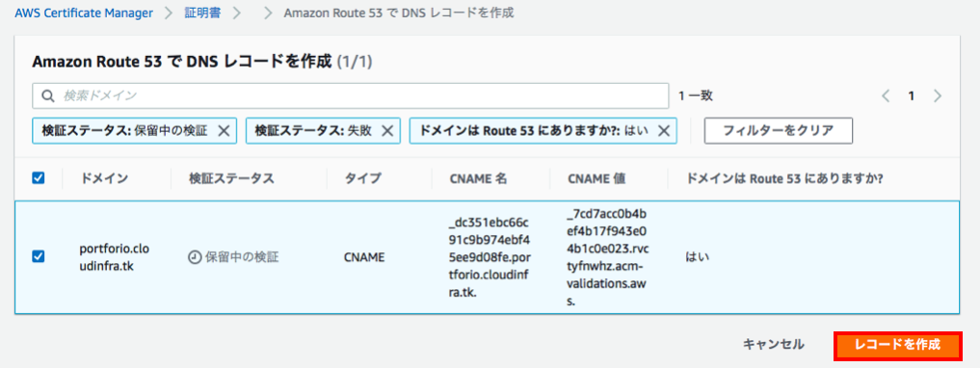Click キャンセル button
980x368 pixels.
(x=773, y=344)
